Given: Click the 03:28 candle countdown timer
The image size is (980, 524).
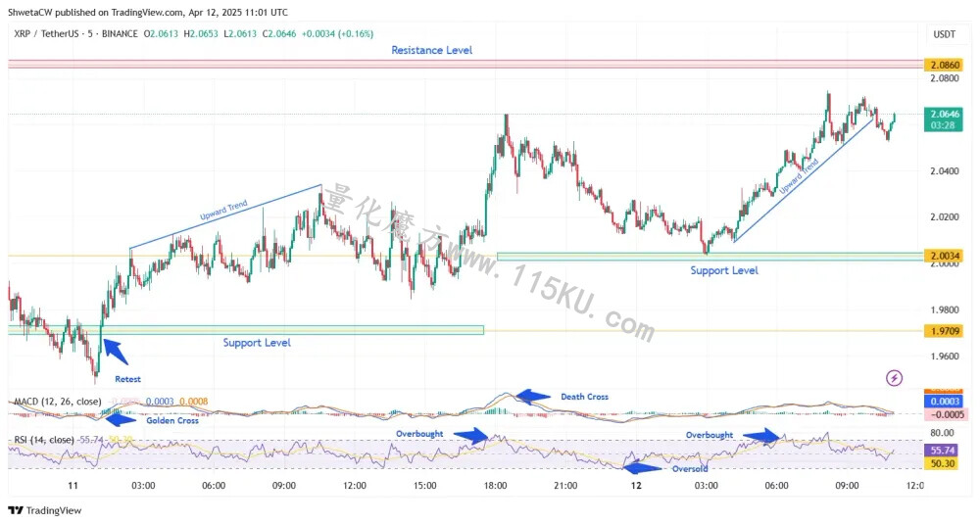Looking at the screenshot, I should click(943, 125).
